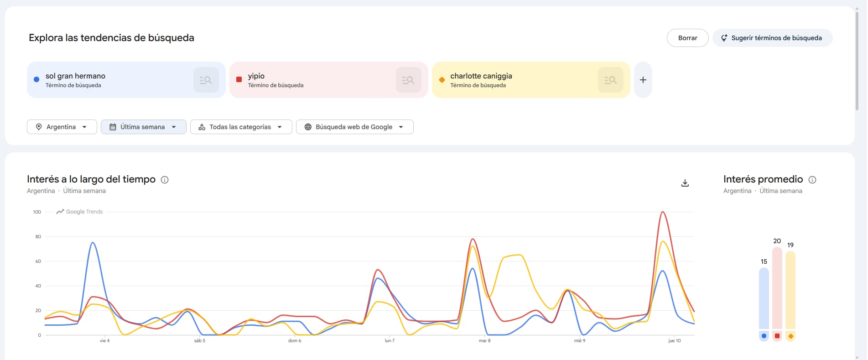Click the red marker under average bars

pos(777,336)
